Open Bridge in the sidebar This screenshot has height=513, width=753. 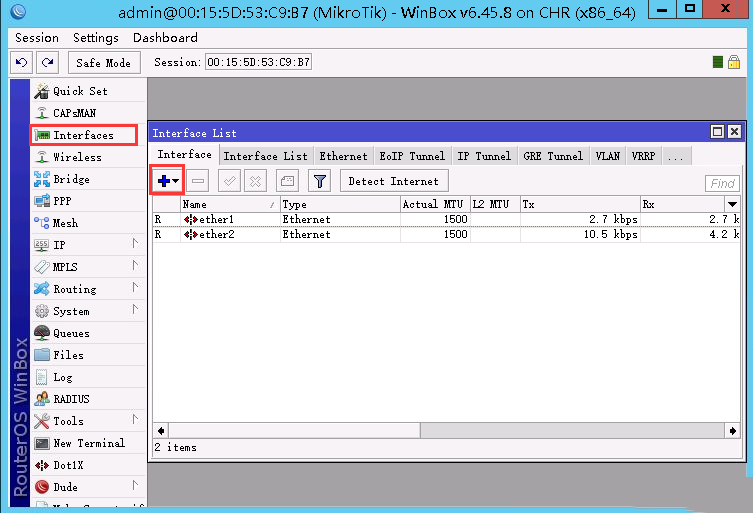pyautogui.click(x=88, y=179)
